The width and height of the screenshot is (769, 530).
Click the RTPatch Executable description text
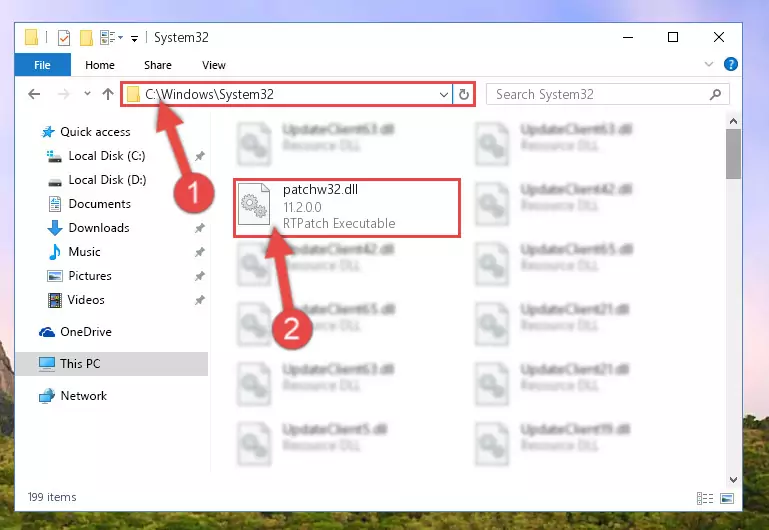pos(339,224)
